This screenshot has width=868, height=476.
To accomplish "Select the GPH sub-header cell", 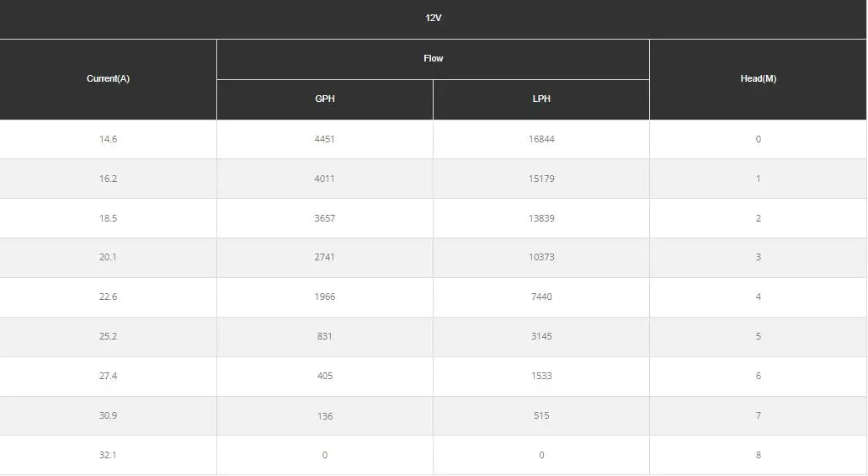I will 324,99.
